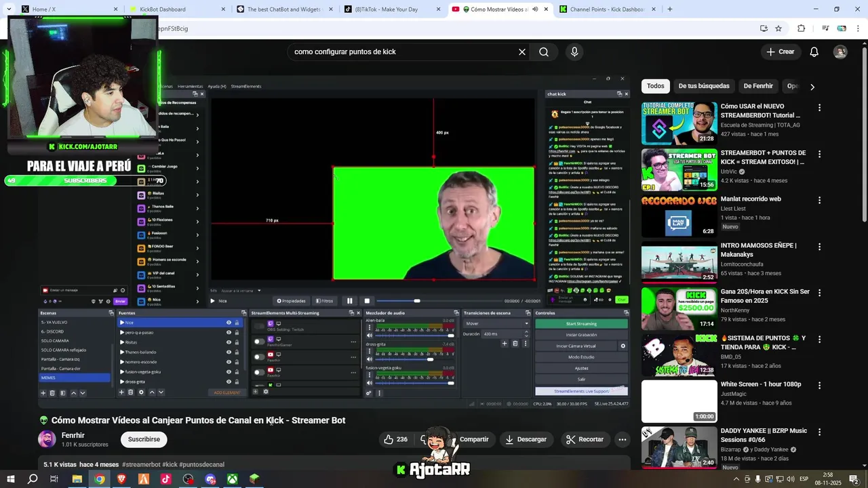Screen dimensions: 868x488
Task: Select the MEMES scene in OBS Escenas list
Action: click(75, 378)
